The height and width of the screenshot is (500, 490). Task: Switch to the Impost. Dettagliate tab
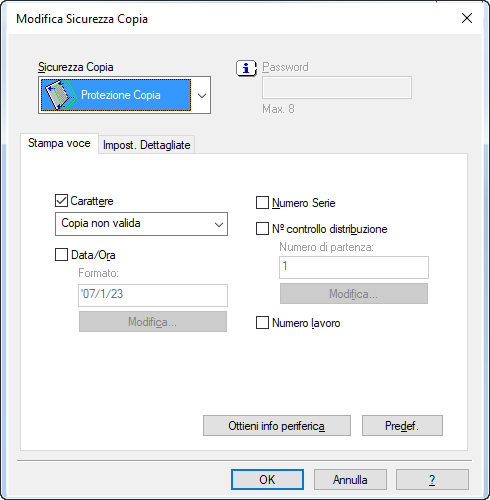pyautogui.click(x=147, y=145)
